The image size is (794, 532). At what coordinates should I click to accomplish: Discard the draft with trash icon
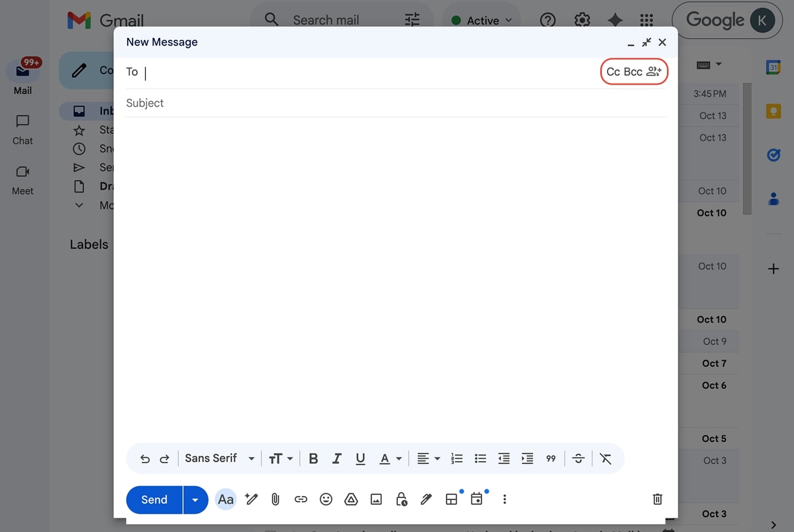point(657,499)
